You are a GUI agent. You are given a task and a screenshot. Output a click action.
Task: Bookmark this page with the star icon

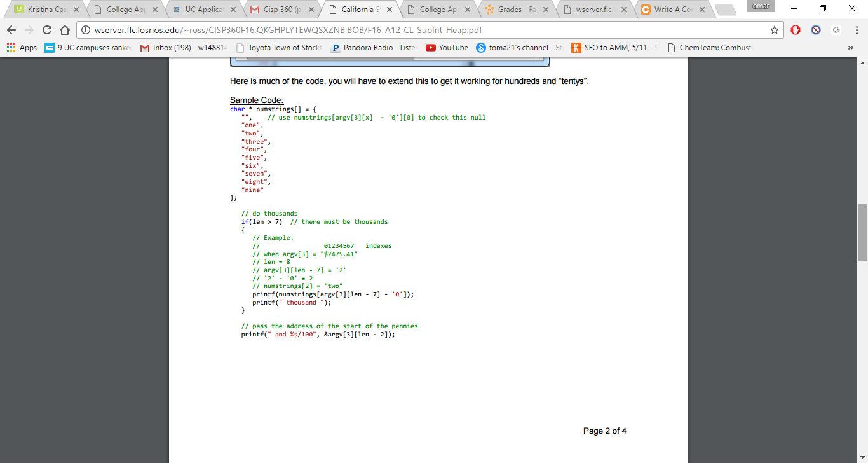(x=774, y=29)
